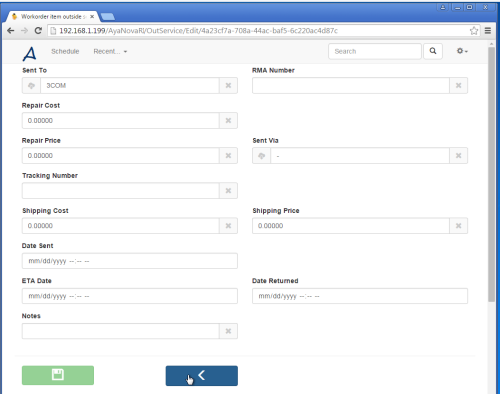Click the magnifier search button

point(433,51)
